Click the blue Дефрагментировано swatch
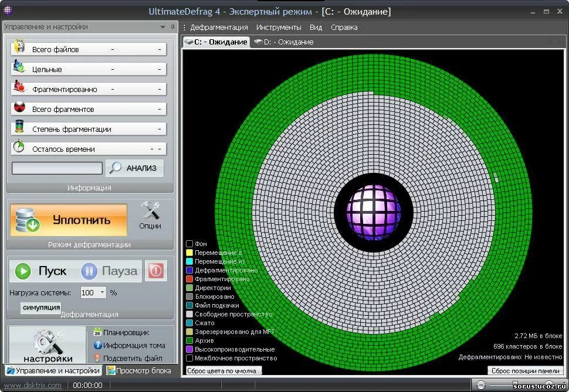Image resolution: width=569 pixels, height=392 pixels. click(x=189, y=270)
